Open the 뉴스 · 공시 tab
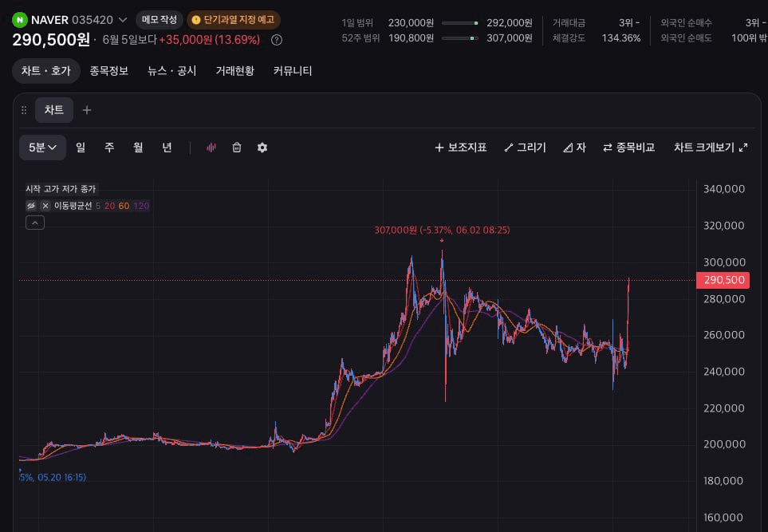The height and width of the screenshot is (532, 768). [x=172, y=70]
